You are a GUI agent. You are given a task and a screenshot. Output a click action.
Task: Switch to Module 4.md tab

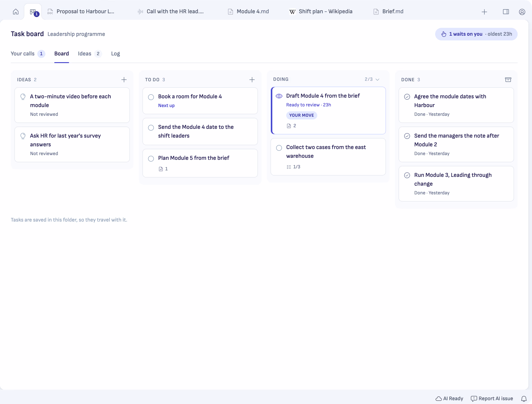pos(248,11)
